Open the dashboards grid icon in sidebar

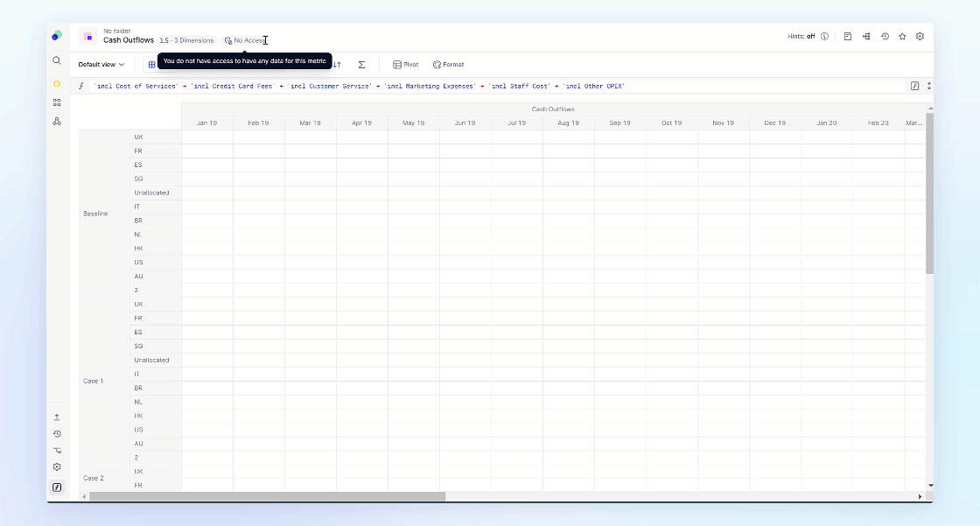pos(57,102)
